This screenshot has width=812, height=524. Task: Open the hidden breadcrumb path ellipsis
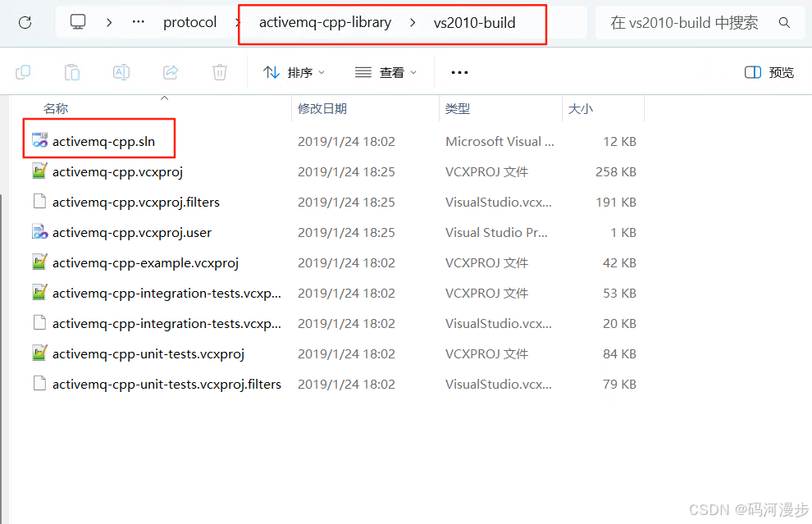[139, 22]
